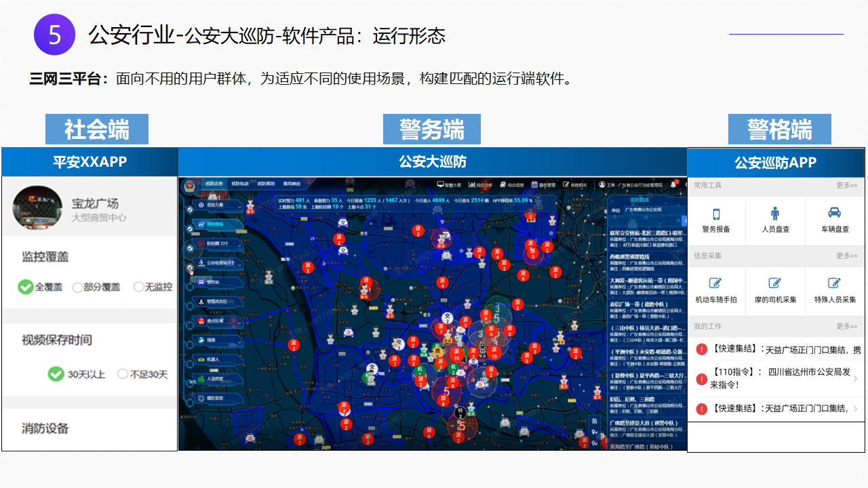
Task: Click the 综合分析 bar chart icon
Action: [472, 184]
